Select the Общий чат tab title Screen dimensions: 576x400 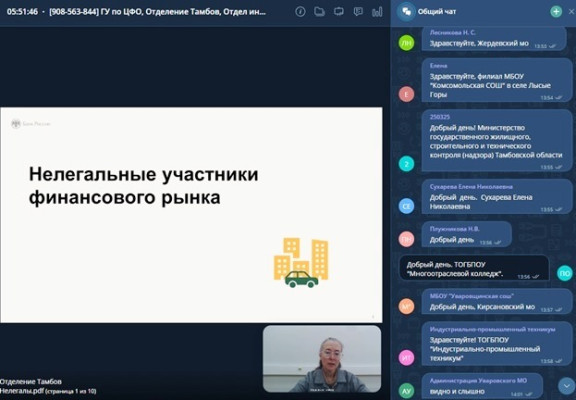click(x=436, y=12)
